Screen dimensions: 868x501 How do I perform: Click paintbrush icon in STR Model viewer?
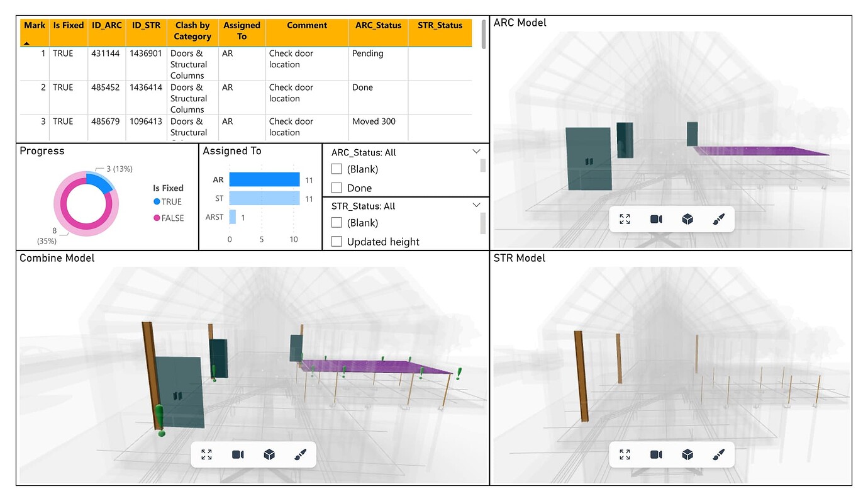tap(719, 454)
